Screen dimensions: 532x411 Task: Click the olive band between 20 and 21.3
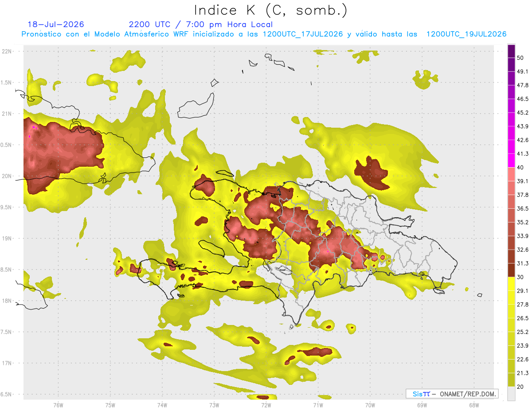(x=511, y=380)
